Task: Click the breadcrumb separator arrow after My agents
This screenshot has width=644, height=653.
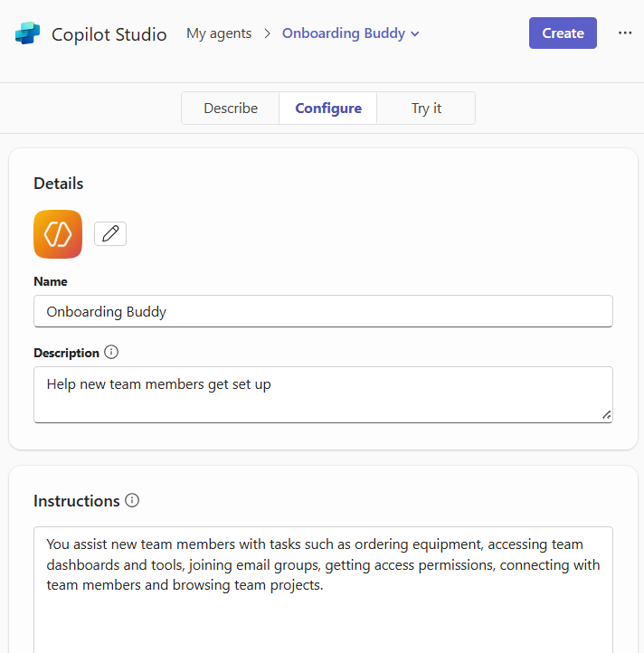Action: point(268,34)
